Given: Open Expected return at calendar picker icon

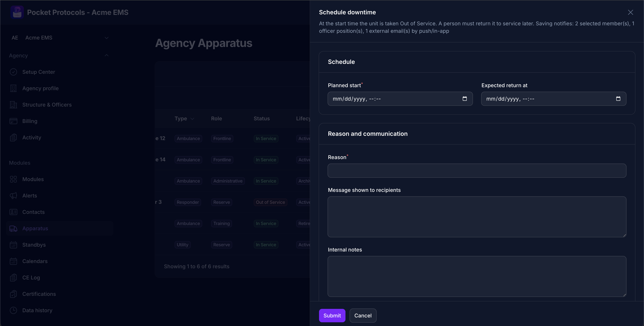Looking at the screenshot, I should (618, 99).
